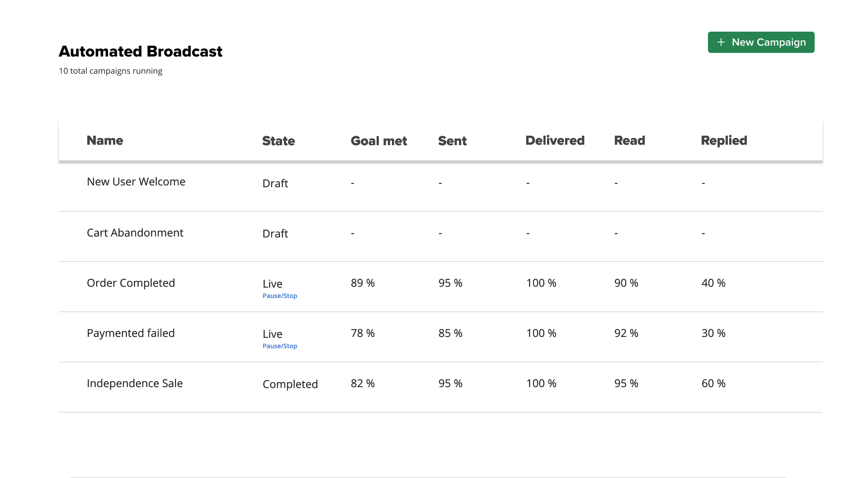Screen dimensions: 868x478
Task: Sort by the Goal met column header
Action: pos(379,141)
